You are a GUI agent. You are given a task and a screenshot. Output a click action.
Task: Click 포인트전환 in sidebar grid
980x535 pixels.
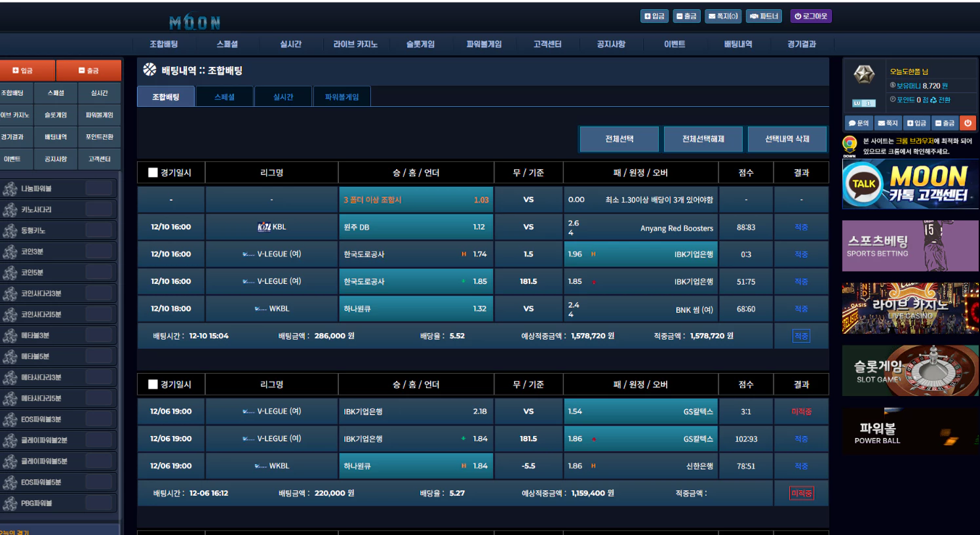click(100, 137)
